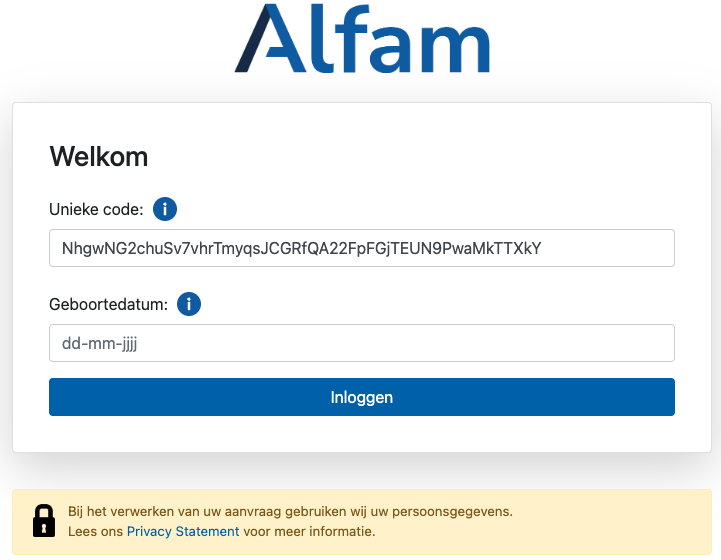Open the Geboortedatum info tooltip icon
Viewport: 721px width, 560px height.
point(189,304)
